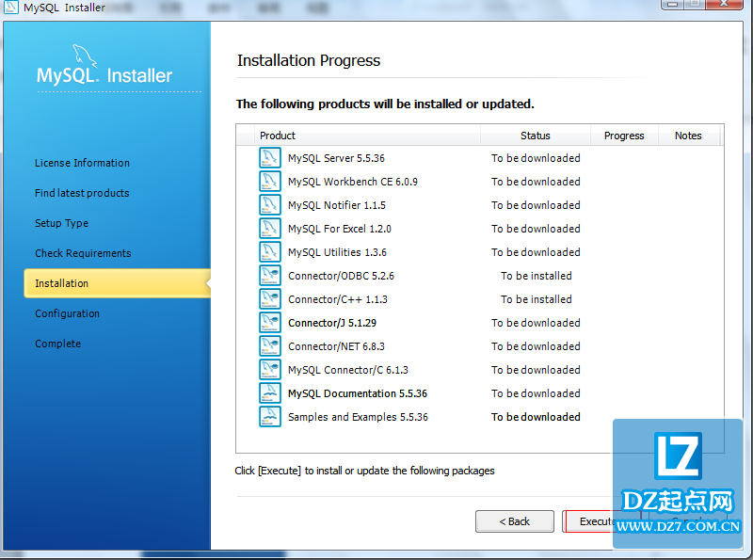Click 'To be installed' status of Connector/C++

[x=536, y=299]
